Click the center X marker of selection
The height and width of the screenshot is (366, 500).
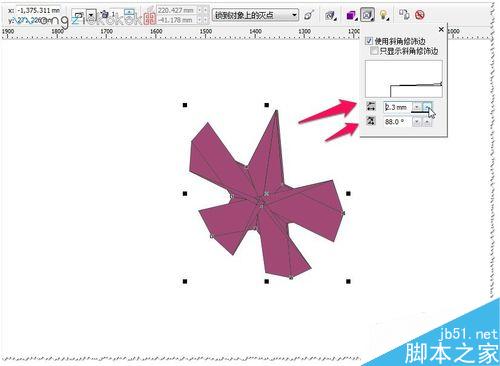point(266,193)
